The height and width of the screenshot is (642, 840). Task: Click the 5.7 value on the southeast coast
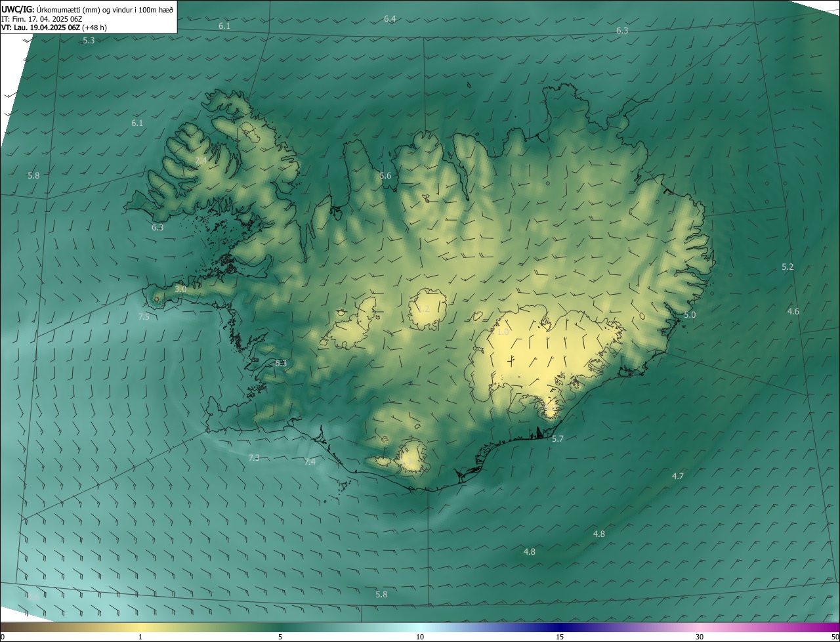click(558, 439)
